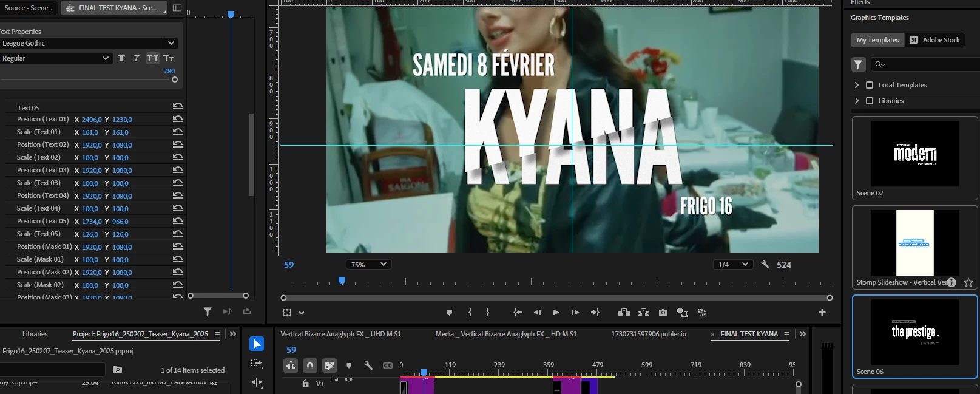Expand the Libraries folder

(x=857, y=101)
